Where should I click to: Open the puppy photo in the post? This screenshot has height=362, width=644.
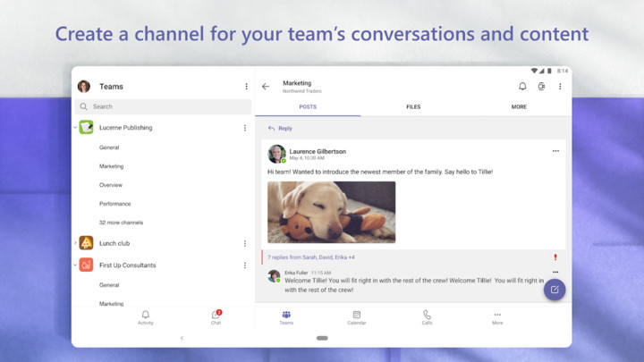(x=331, y=212)
